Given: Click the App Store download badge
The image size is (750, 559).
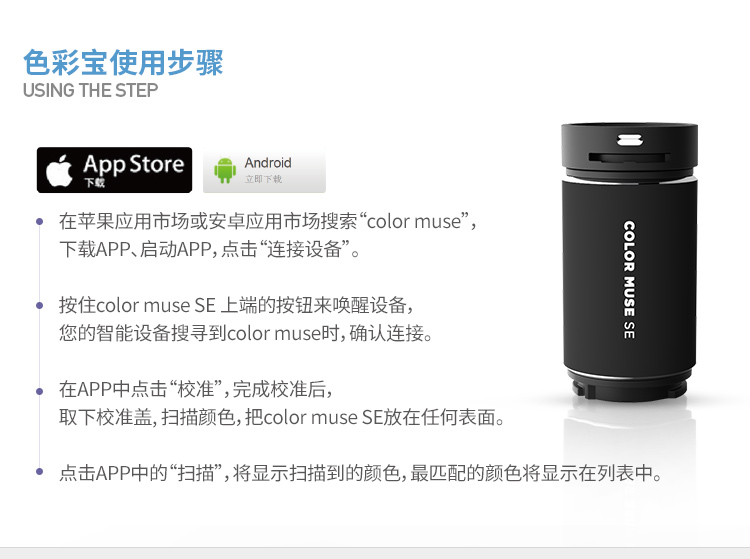Looking at the screenshot, I should 114,170.
